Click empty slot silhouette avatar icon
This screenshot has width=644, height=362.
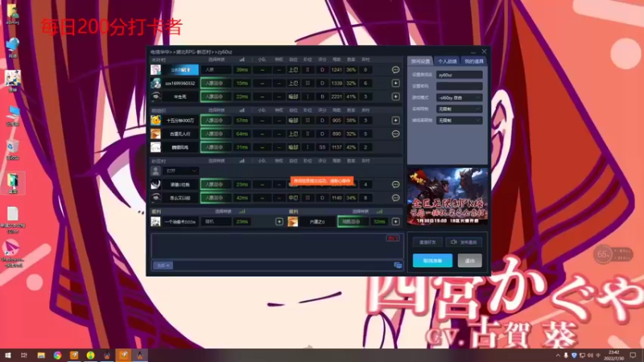coord(155,171)
